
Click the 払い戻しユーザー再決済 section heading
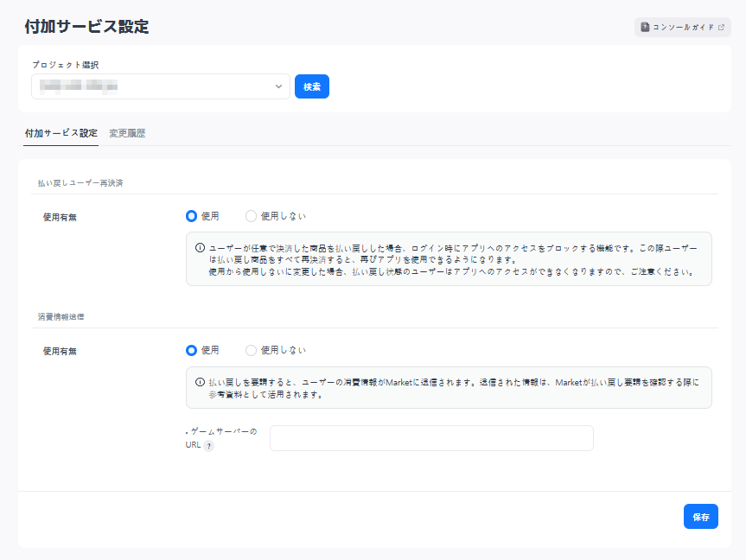(x=80, y=183)
